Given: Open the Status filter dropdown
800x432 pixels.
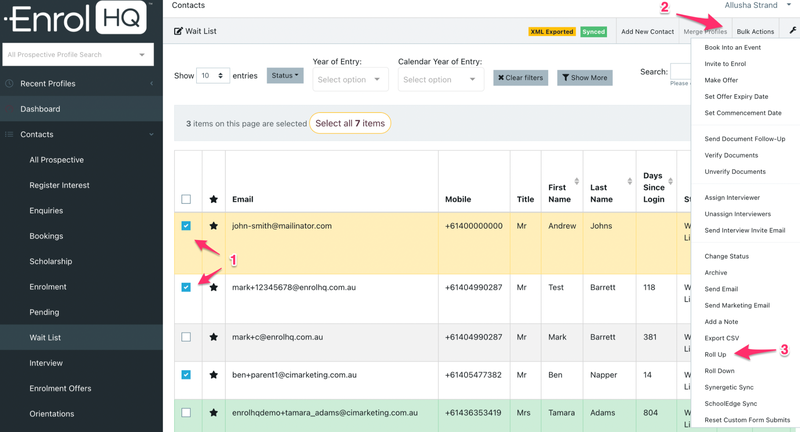Looking at the screenshot, I should coord(285,76).
